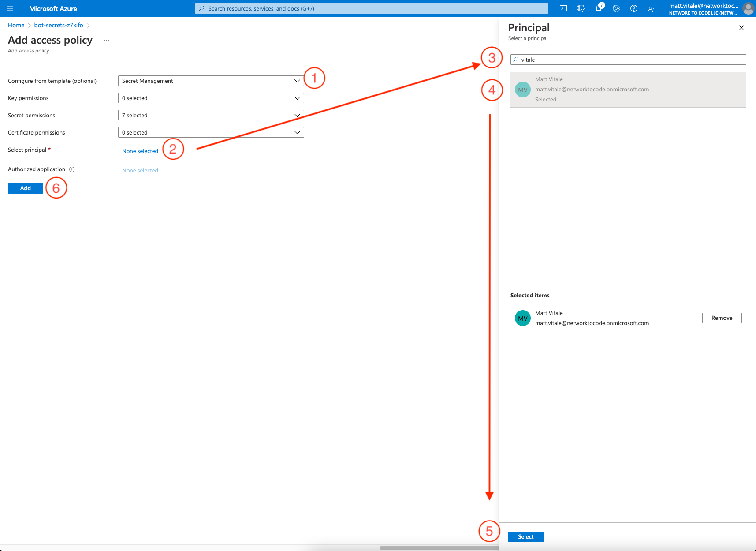Open the bot-secrets-z7xifo breadcrumb

pyautogui.click(x=58, y=25)
